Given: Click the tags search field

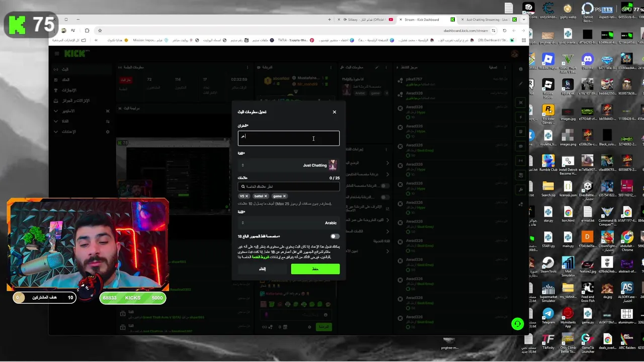Looking at the screenshot, I should 289,187.
